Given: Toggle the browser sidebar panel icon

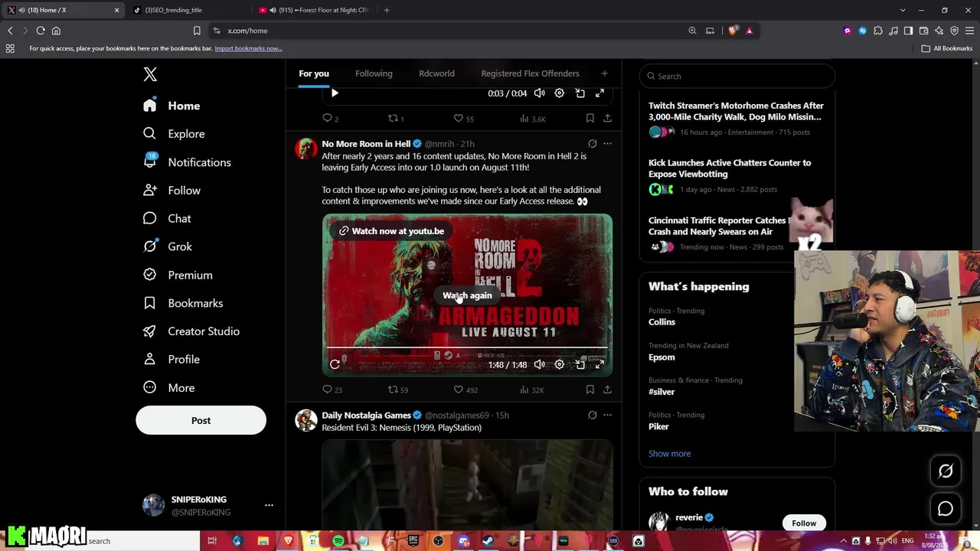Looking at the screenshot, I should coord(908,31).
